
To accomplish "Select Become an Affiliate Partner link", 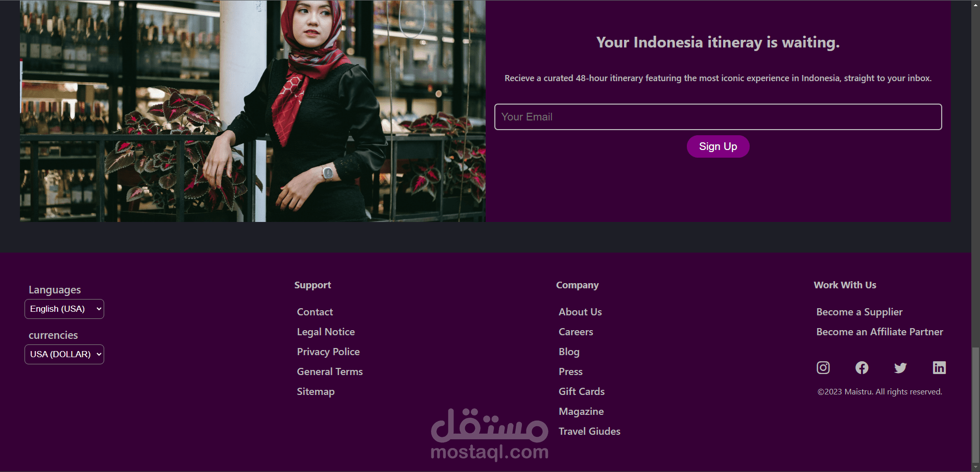I will pos(879,332).
